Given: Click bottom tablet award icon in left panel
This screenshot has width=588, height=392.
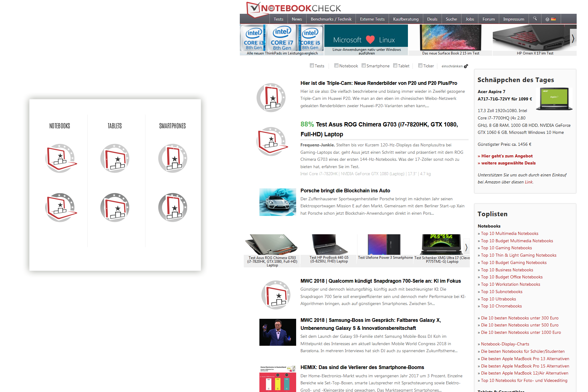Looking at the screenshot, I should pyautogui.click(x=115, y=207).
